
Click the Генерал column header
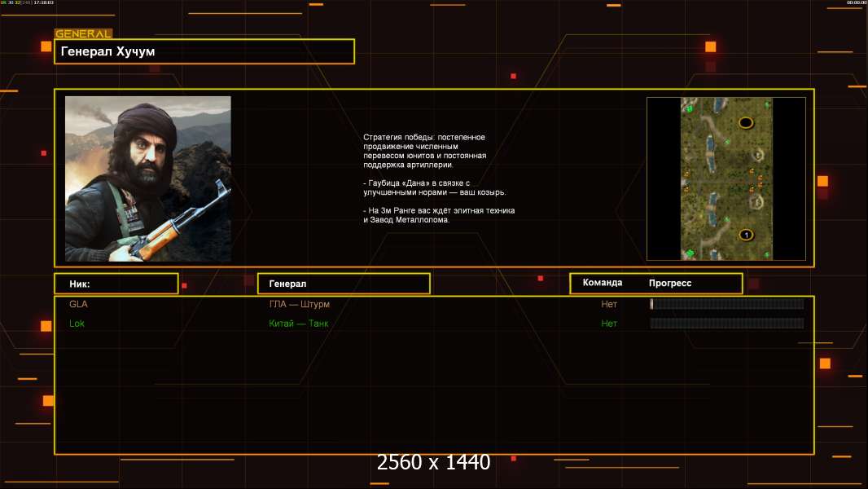point(344,284)
